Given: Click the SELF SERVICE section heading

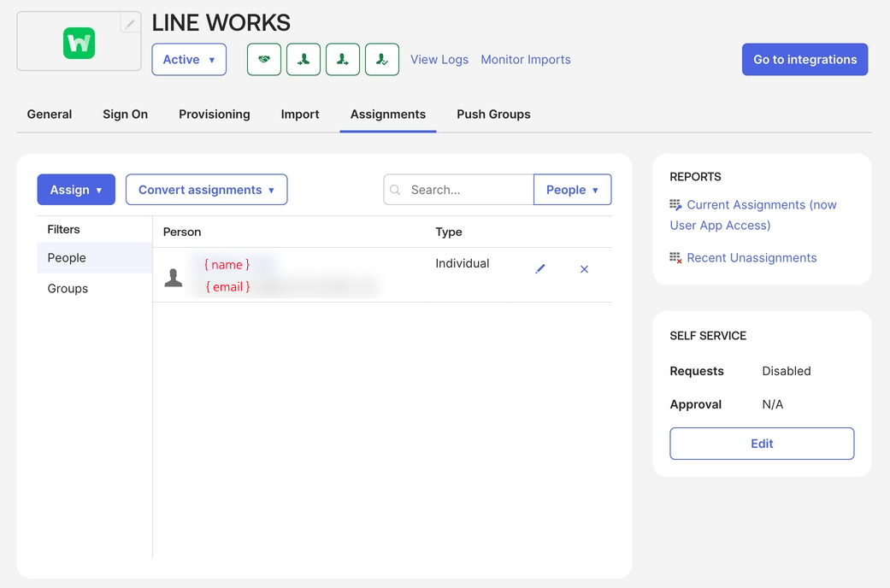Looking at the screenshot, I should click(x=708, y=335).
